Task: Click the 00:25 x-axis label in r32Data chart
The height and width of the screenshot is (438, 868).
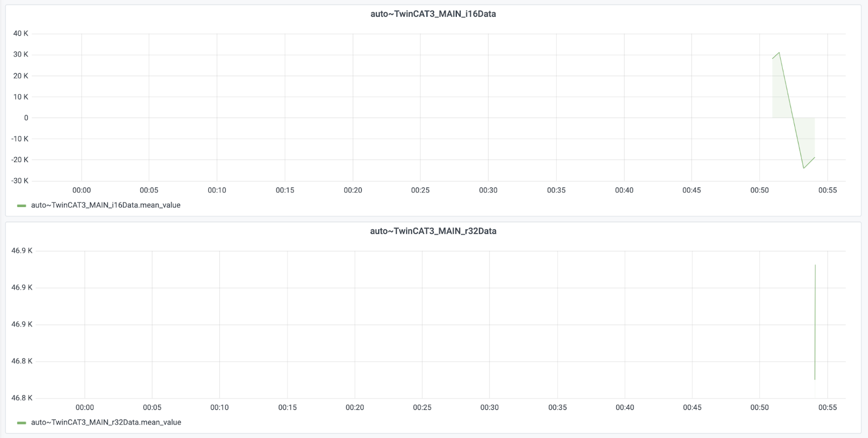Action: click(422, 407)
